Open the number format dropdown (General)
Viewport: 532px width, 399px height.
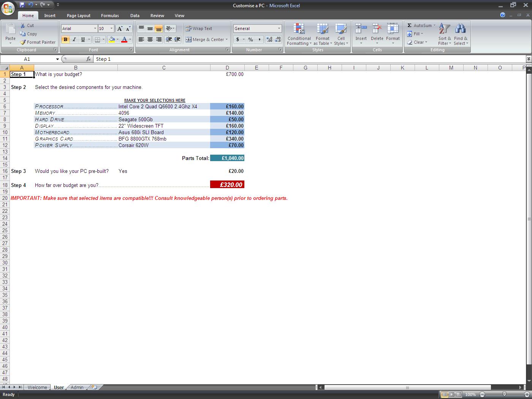point(279,28)
